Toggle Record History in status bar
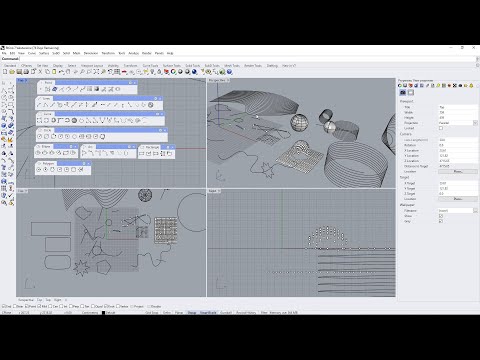 [x=246, y=313]
